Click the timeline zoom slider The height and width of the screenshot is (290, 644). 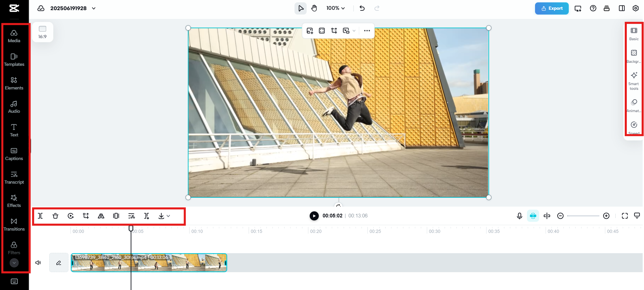point(583,216)
